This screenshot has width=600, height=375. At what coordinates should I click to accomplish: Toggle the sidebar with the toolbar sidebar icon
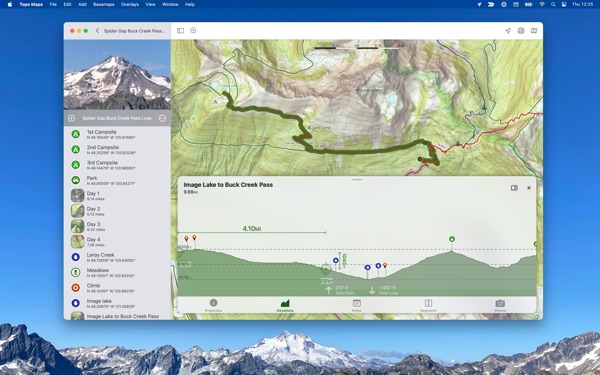181,31
